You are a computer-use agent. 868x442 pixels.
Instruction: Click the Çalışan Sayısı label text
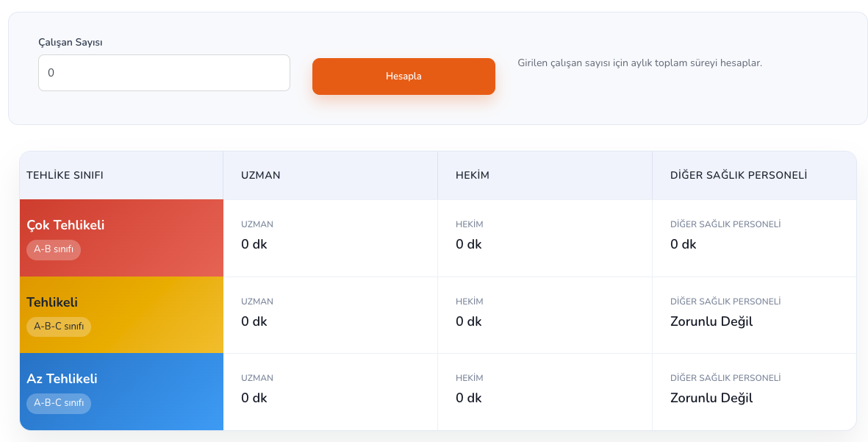click(x=71, y=42)
